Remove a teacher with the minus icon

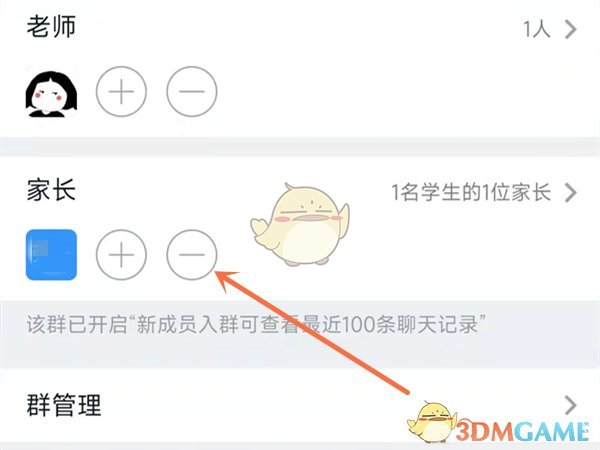(x=192, y=92)
